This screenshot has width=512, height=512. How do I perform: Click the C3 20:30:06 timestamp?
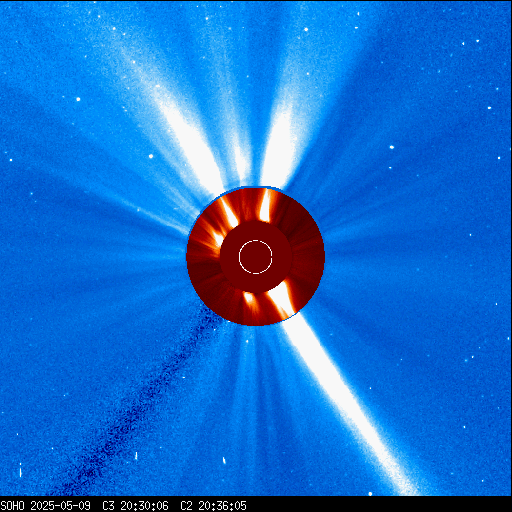[x=135, y=506]
